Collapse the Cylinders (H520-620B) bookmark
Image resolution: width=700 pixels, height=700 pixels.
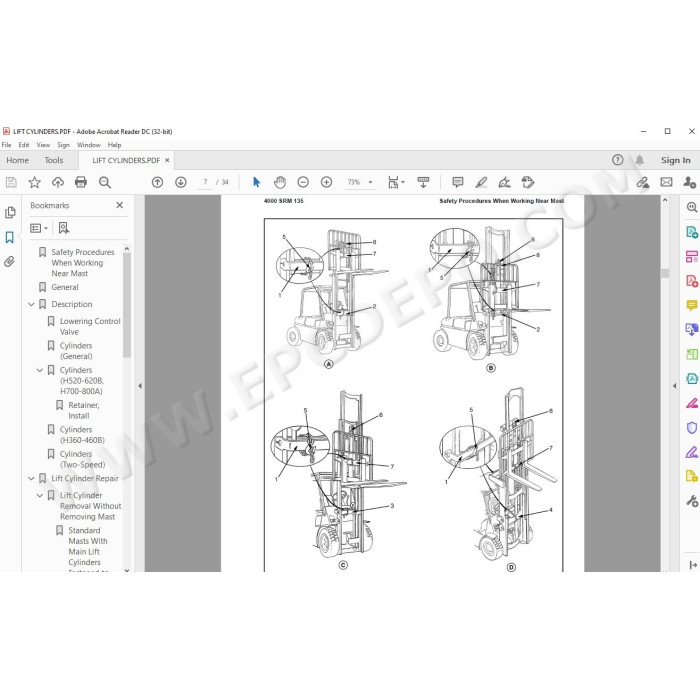40,370
